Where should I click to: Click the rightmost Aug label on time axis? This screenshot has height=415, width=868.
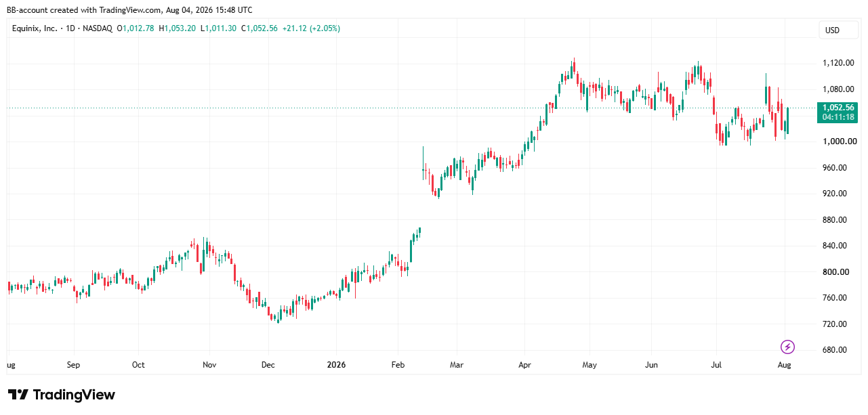(784, 365)
